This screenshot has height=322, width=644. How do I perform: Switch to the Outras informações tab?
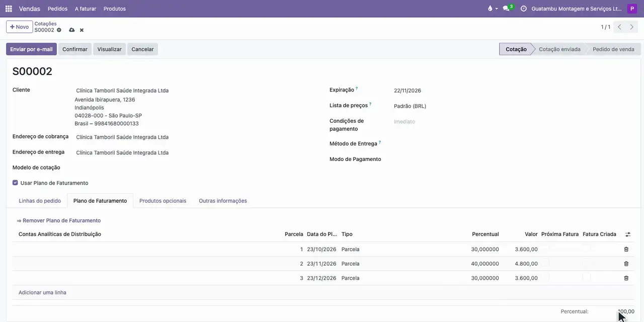[x=223, y=201]
